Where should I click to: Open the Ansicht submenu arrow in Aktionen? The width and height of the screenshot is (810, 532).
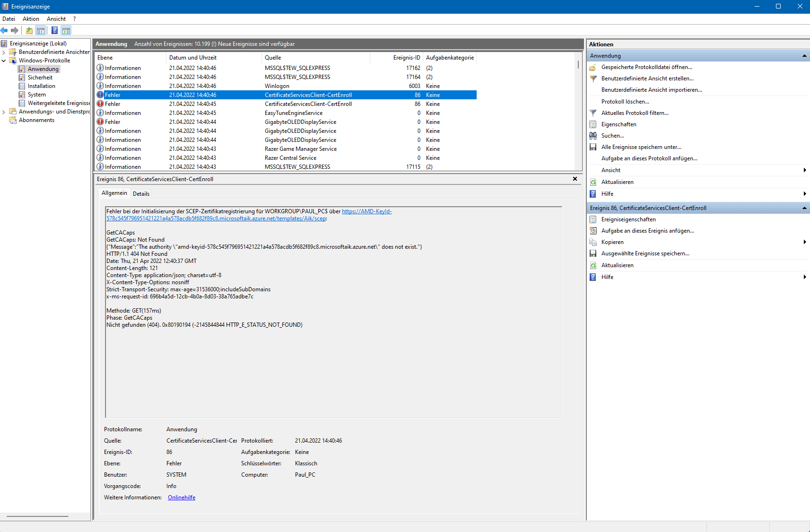[805, 170]
